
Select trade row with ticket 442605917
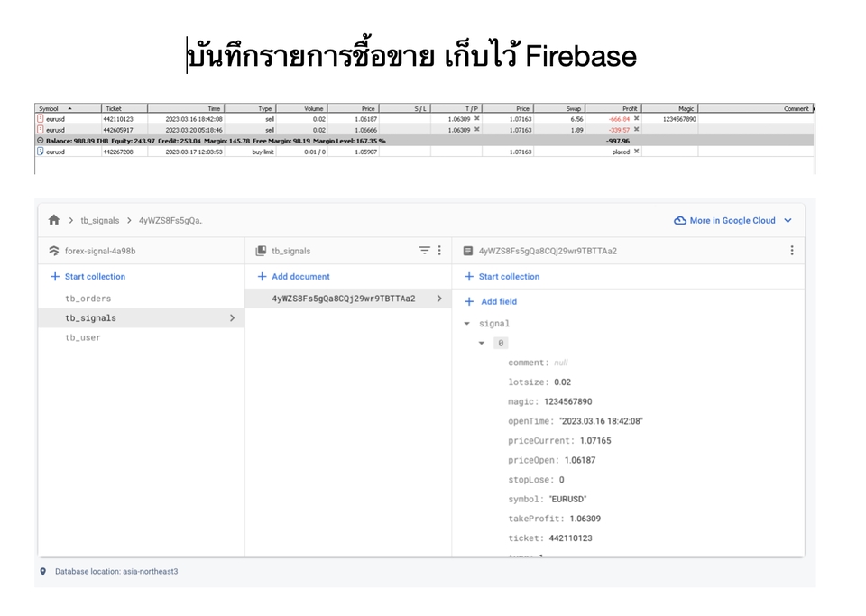[x=424, y=130]
